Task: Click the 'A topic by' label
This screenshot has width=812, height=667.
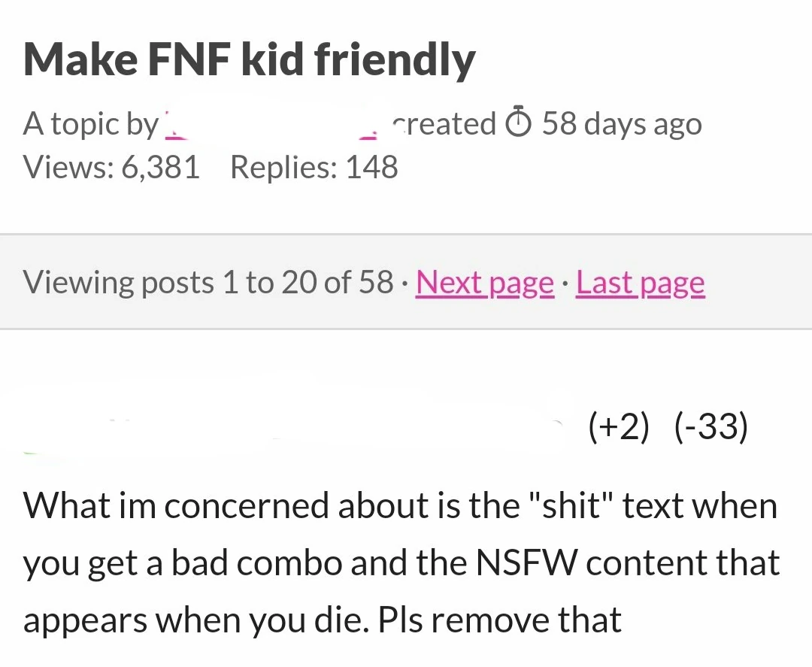Action: 90,124
